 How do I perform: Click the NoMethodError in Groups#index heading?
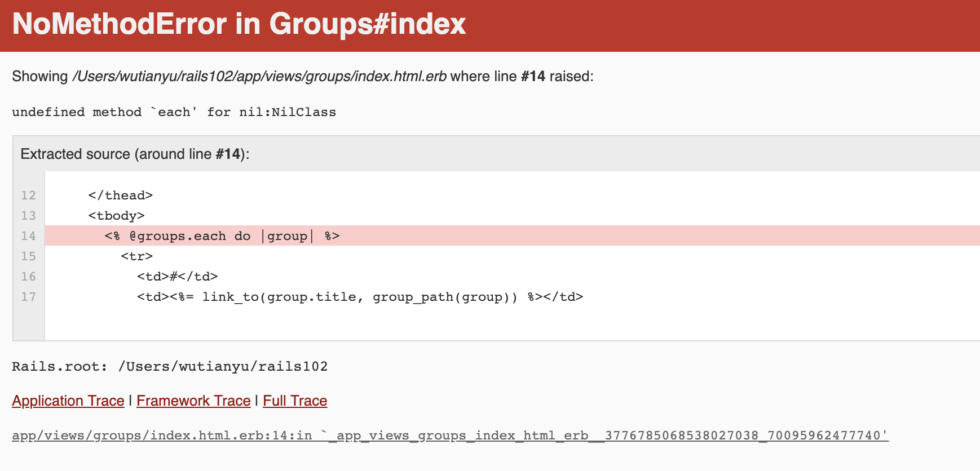point(239,24)
